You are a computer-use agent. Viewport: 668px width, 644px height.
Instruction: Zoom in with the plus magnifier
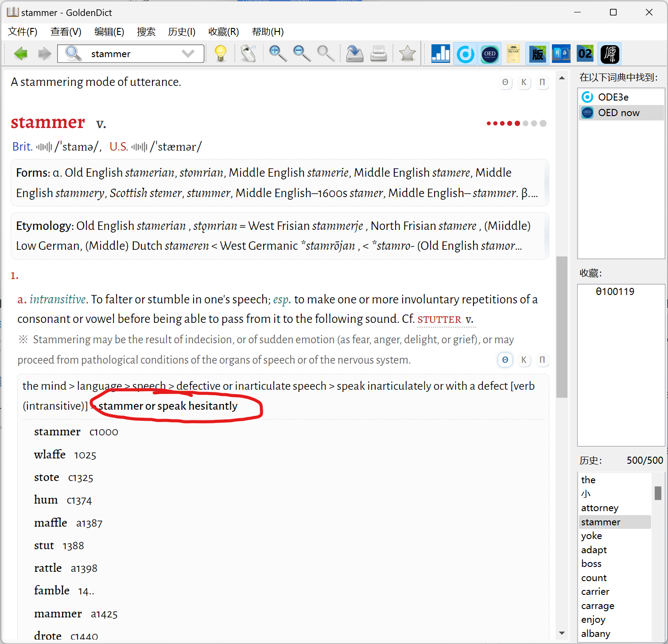(x=278, y=54)
